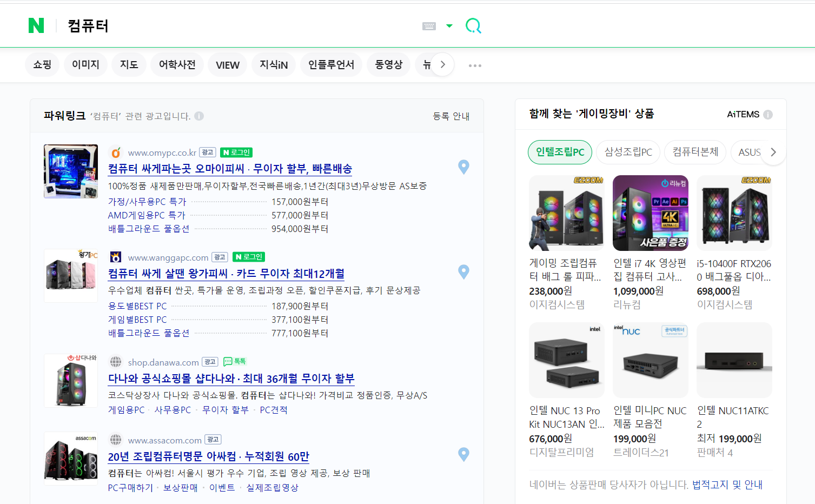
Task: Open i5-10400F RTX2060 product image
Action: [x=734, y=213]
